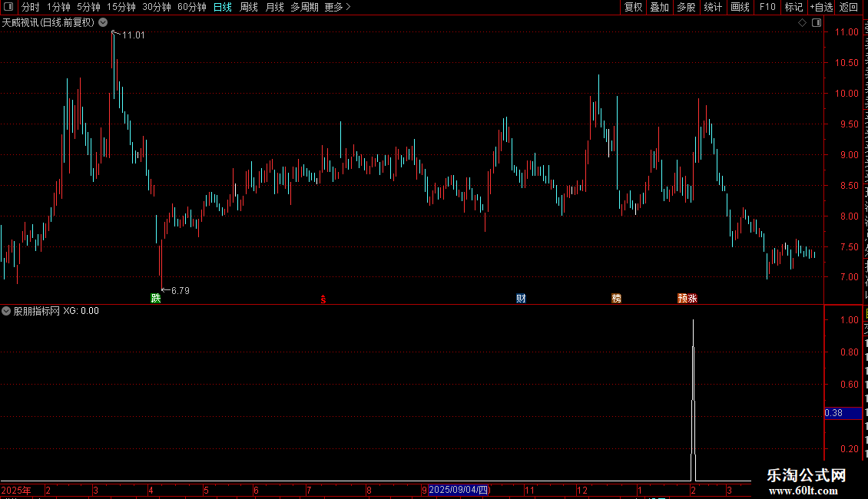Select the 5分钟 period tab
Viewport: 868px width, 499px height.
pyautogui.click(x=88, y=7)
